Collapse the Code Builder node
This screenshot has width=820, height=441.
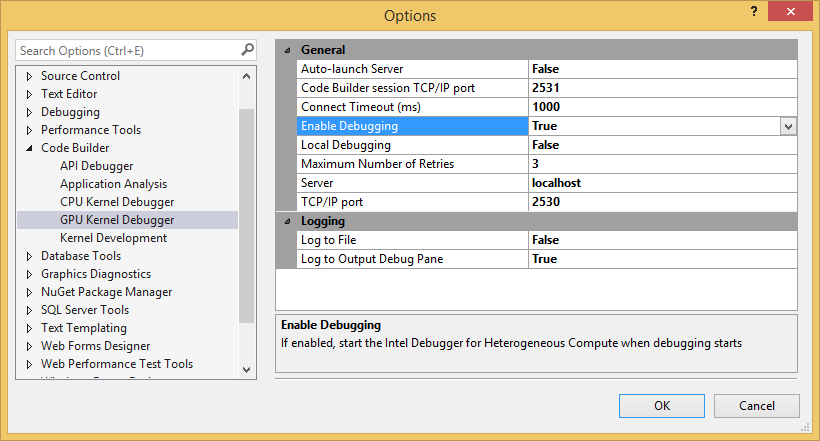pos(29,148)
